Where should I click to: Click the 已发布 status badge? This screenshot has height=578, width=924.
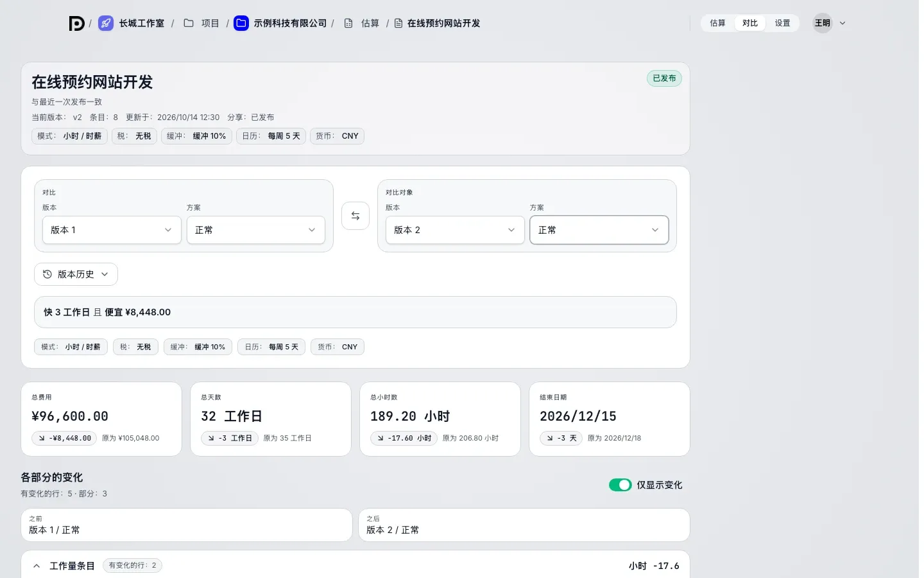point(664,78)
